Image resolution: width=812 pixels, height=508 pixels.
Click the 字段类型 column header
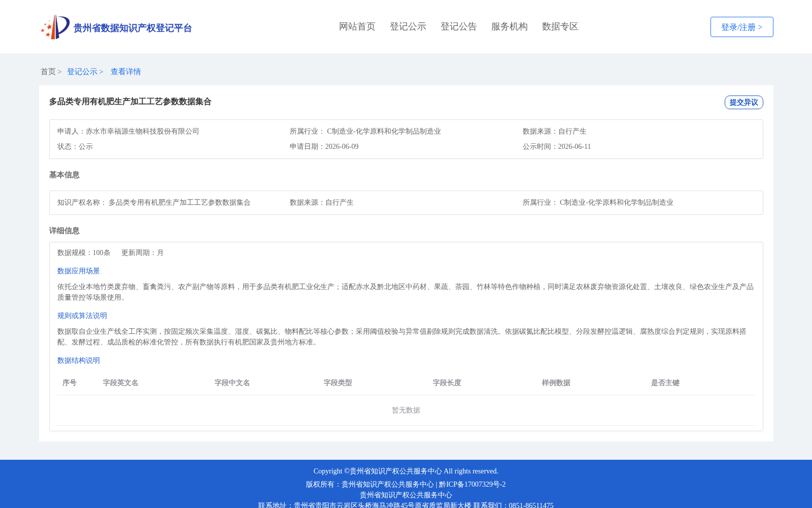tap(338, 383)
